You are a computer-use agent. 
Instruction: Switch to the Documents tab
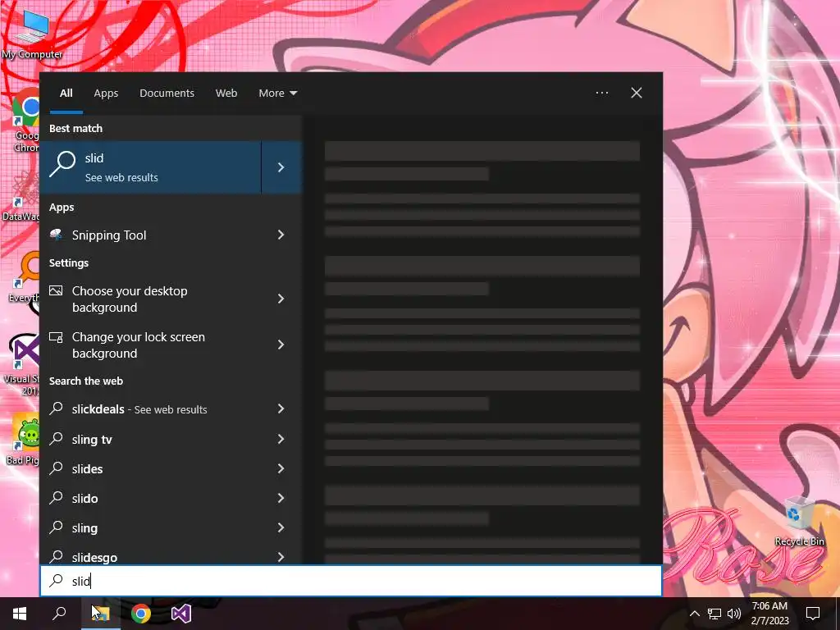click(x=167, y=93)
